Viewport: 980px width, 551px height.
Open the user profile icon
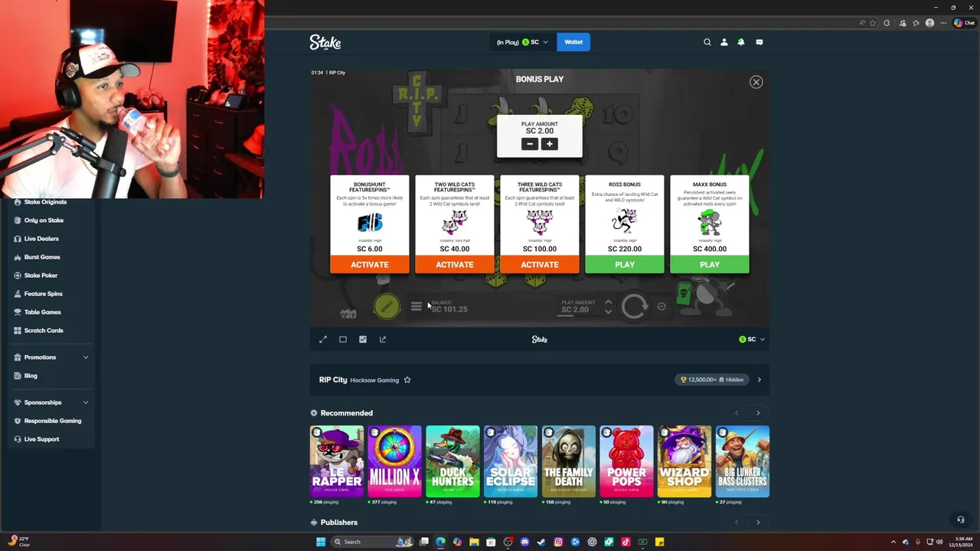724,42
